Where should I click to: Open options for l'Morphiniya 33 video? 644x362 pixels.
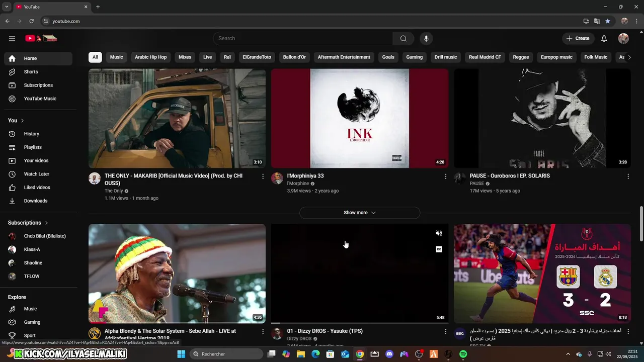pyautogui.click(x=445, y=176)
